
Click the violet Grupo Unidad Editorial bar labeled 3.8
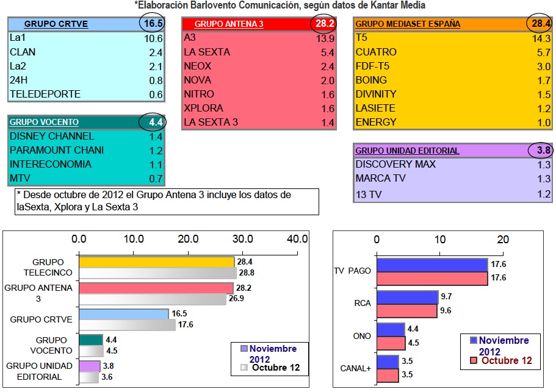coord(89,366)
